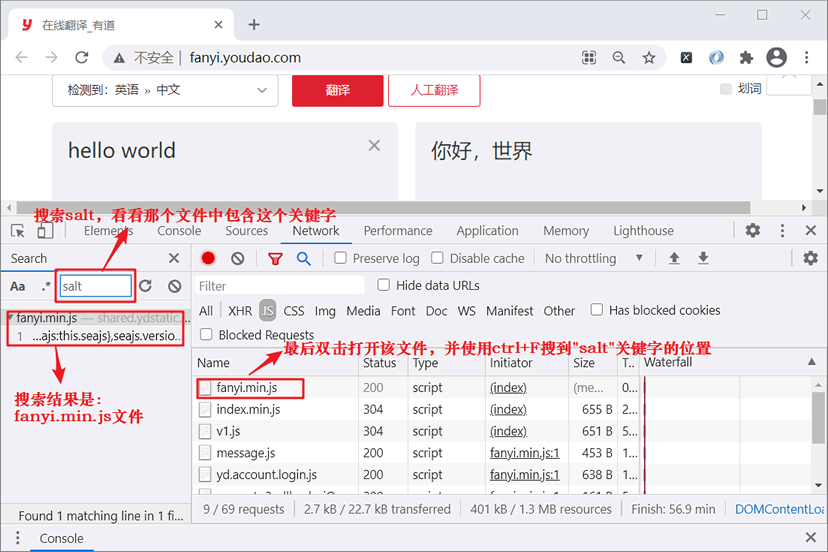828x552 pixels.
Task: Switch to the Console tab
Action: [179, 231]
